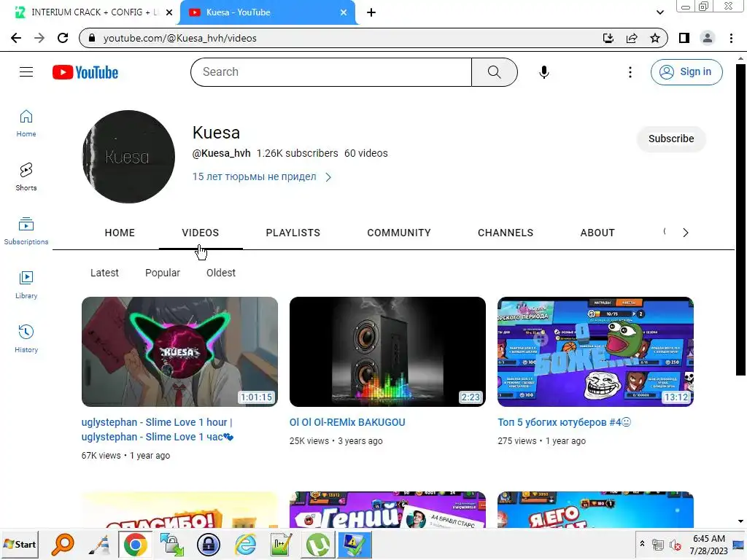Image resolution: width=747 pixels, height=560 pixels.
Task: Expand channel description chevron
Action: (328, 177)
